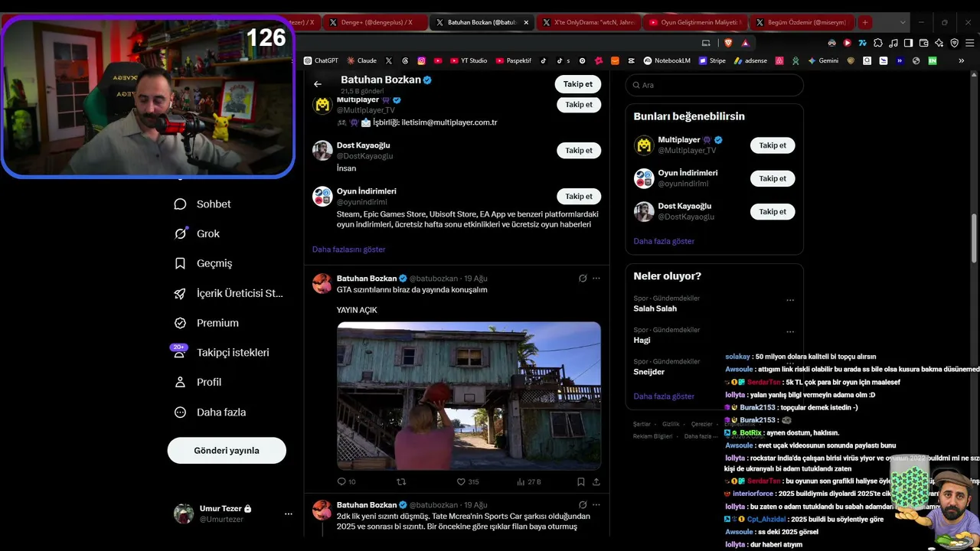Go to Profil in the sidebar
The height and width of the screenshot is (551, 980).
198,382
